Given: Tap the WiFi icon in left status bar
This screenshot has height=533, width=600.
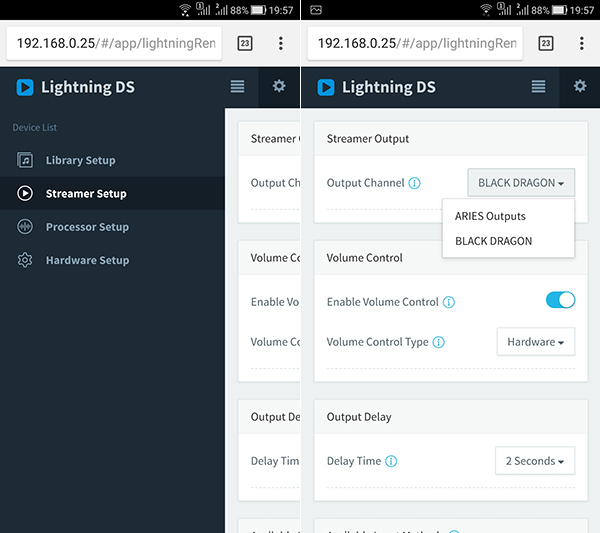Looking at the screenshot, I should pos(185,10).
